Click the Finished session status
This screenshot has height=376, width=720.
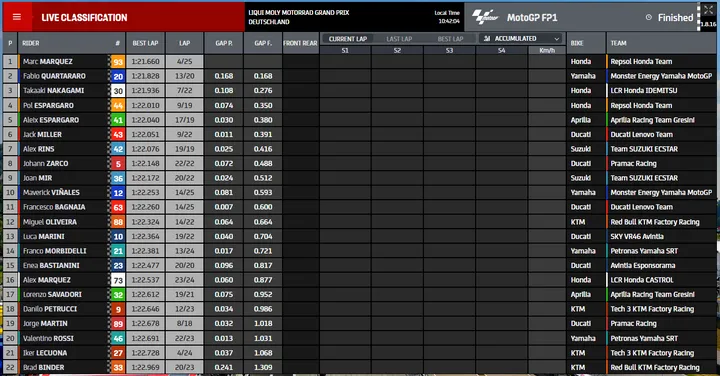[x=675, y=17]
